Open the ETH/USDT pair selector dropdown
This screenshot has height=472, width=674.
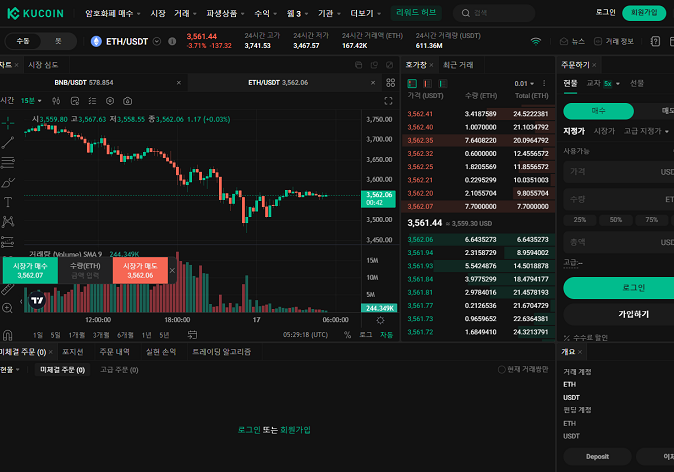157,41
